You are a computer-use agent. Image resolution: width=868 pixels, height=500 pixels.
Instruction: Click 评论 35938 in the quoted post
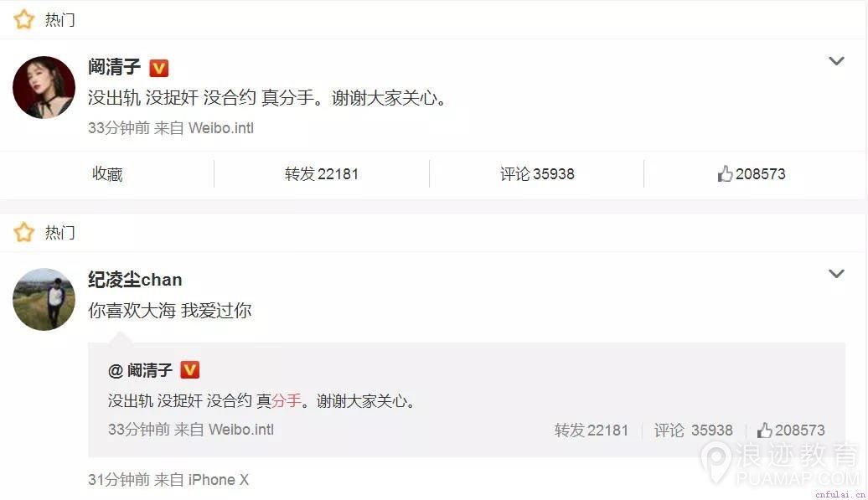coord(693,430)
